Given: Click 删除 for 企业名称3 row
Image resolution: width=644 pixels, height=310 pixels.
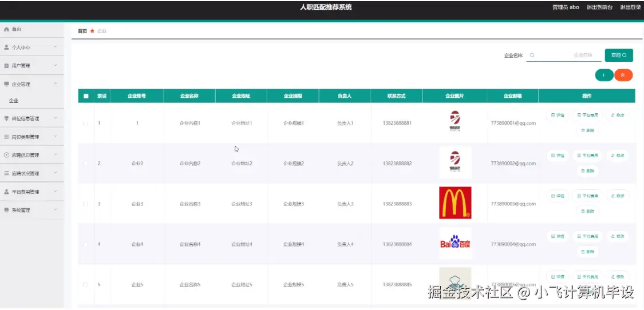Looking at the screenshot, I should coord(587,211).
